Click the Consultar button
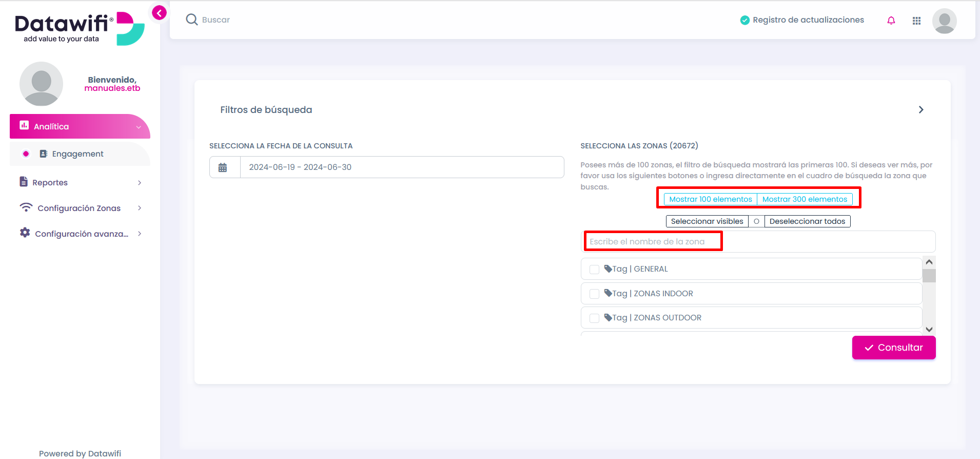 (894, 348)
